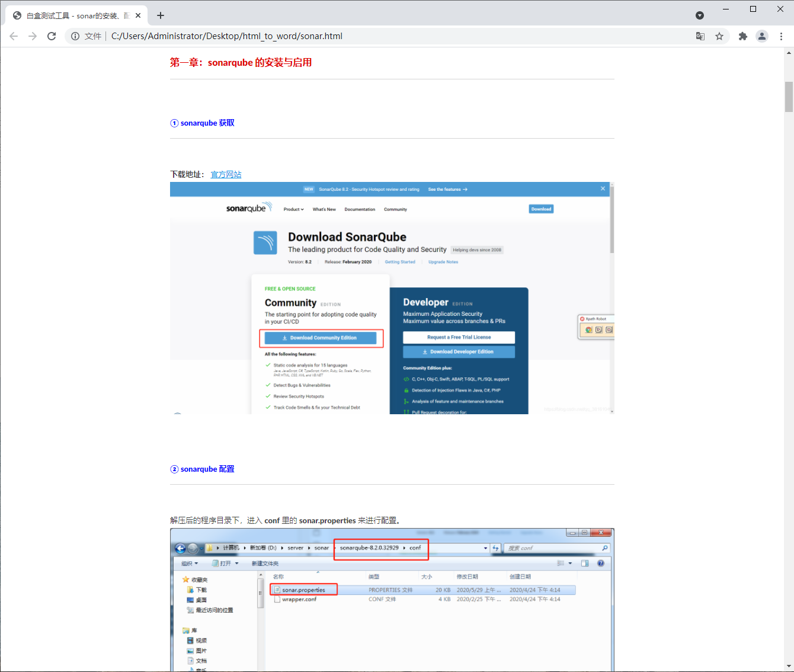Image resolution: width=794 pixels, height=672 pixels.
Task: Toggle the bookmark star in the address bar
Action: pos(719,36)
